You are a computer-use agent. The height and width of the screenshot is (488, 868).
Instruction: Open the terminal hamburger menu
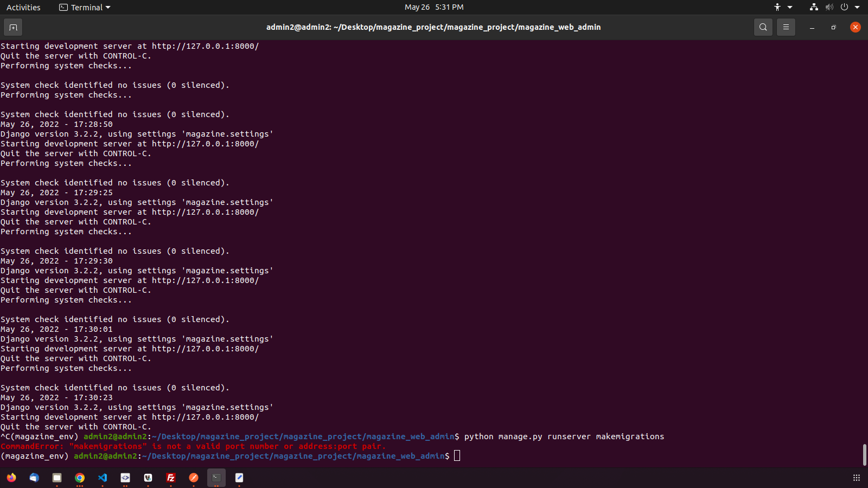coord(786,27)
